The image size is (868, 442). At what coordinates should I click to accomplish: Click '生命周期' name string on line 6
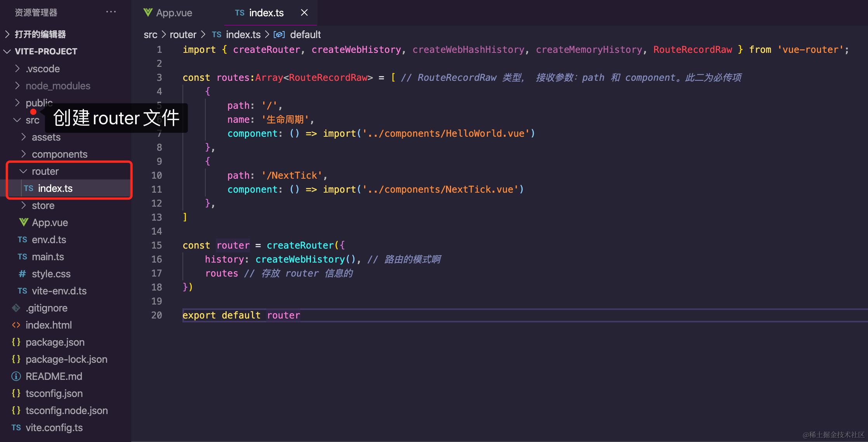[285, 120]
